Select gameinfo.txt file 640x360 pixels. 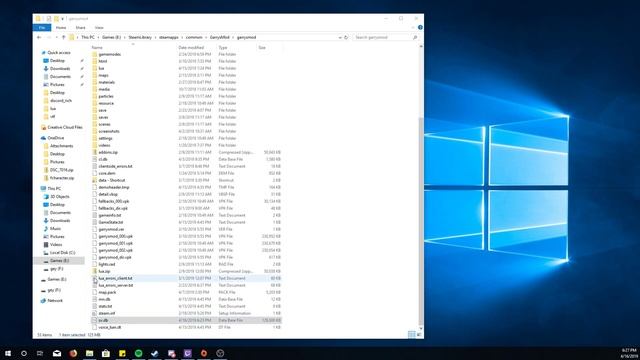(x=109, y=215)
